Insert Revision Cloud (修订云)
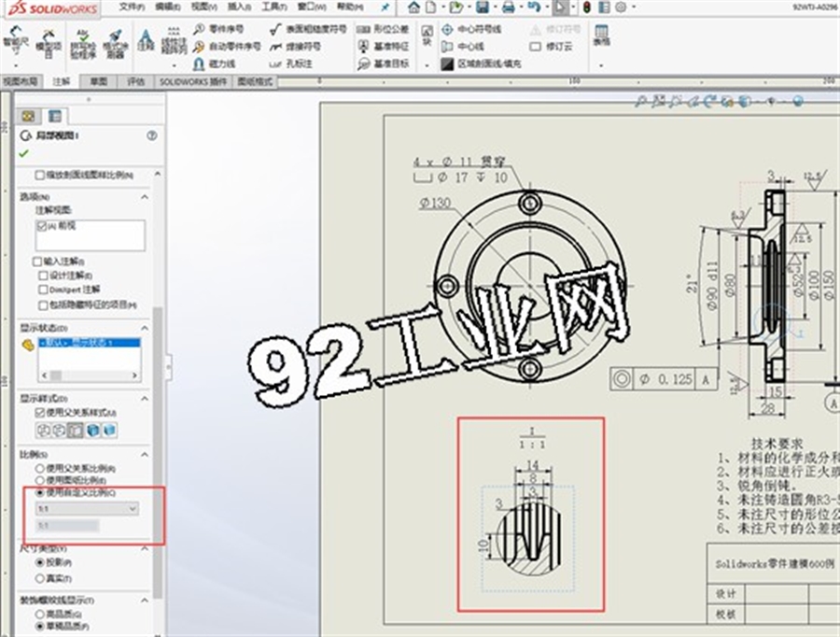Viewport: 840px width, 637px height. (551, 47)
